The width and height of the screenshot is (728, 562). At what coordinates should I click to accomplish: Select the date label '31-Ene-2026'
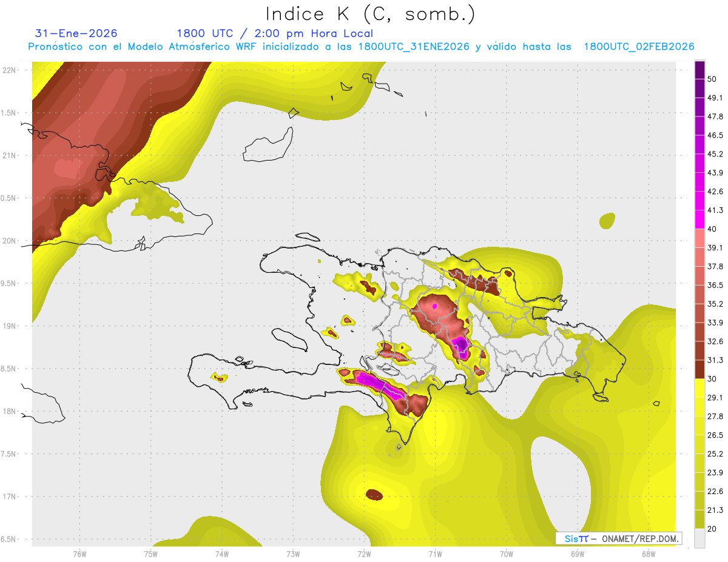point(76,33)
